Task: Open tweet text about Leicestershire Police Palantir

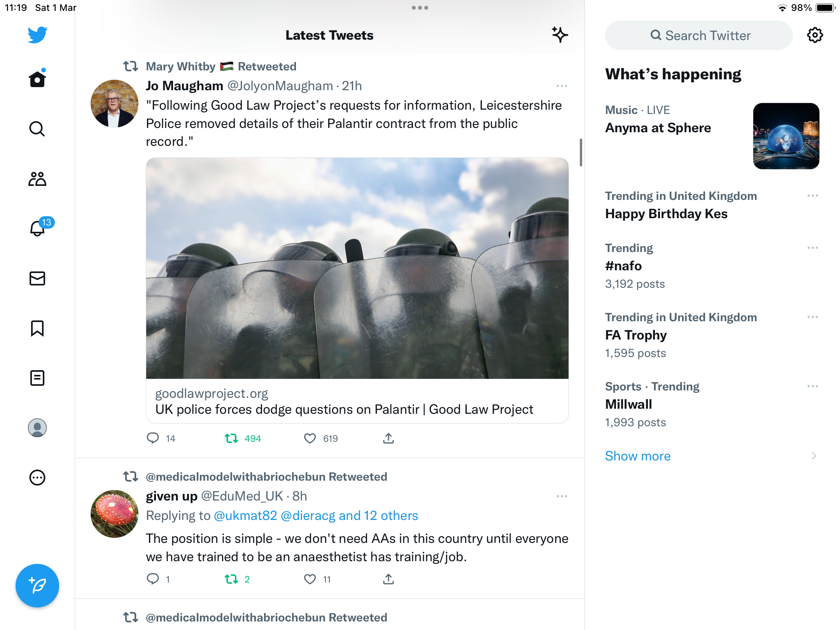Action: [x=354, y=123]
